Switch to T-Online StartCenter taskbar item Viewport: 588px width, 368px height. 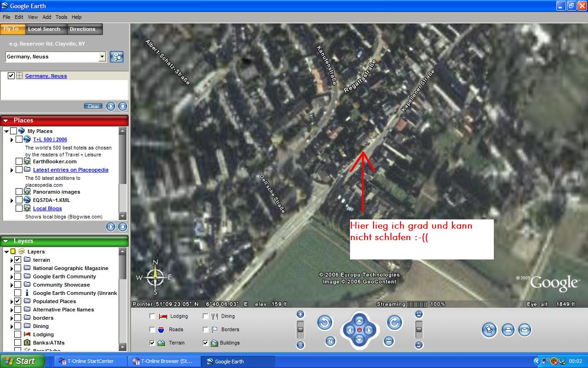90,361
